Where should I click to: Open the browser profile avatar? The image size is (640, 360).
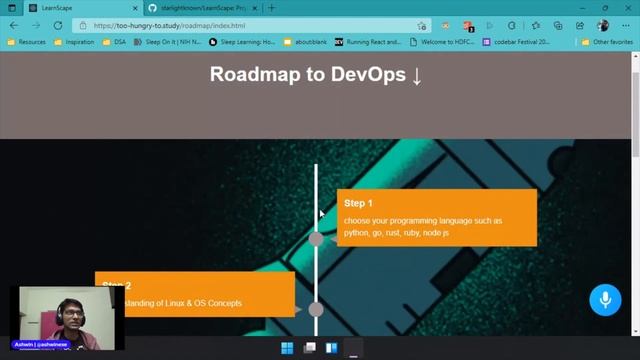(x=603, y=26)
